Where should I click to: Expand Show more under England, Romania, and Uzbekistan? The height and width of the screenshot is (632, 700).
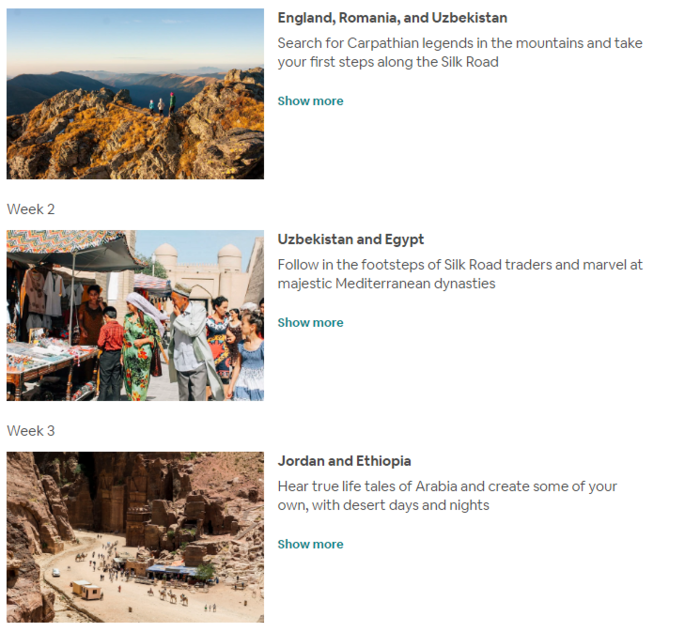pos(310,101)
